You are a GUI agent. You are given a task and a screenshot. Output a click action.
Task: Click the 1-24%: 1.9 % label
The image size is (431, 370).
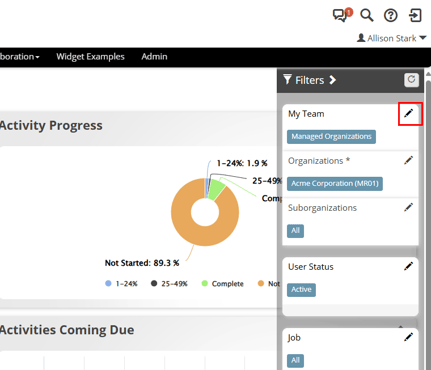tap(242, 163)
